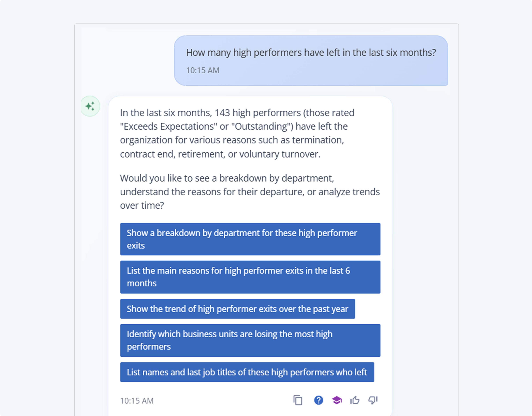Click the green sparkle assistant avatar
Screen dimensions: 532x416
90,106
